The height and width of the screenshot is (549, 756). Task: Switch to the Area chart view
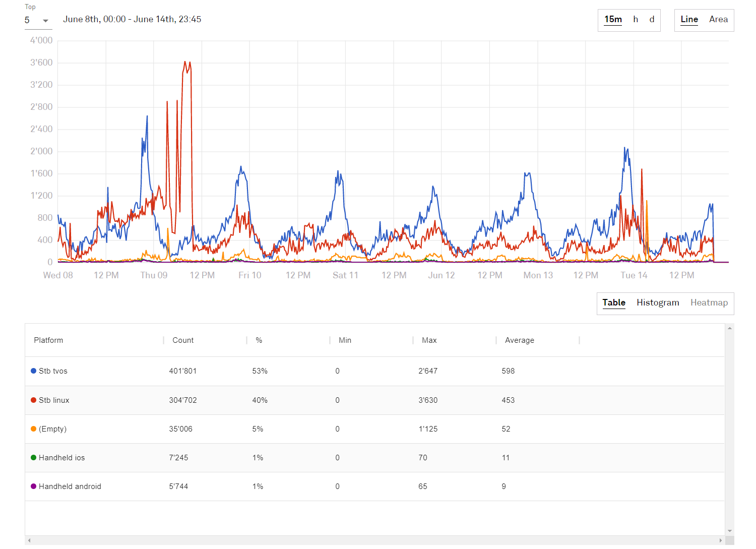point(718,20)
